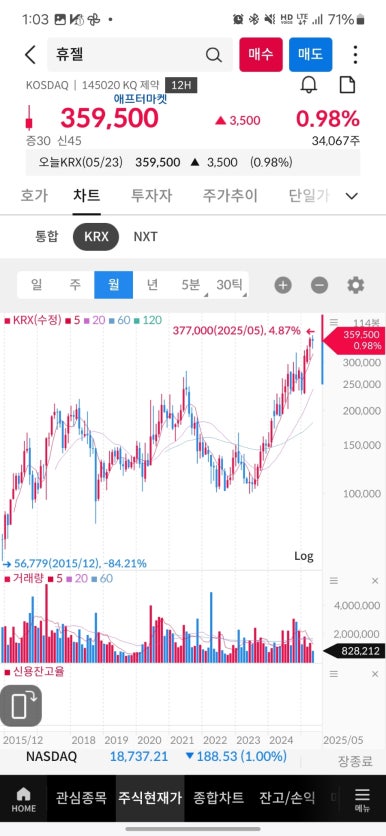The width and height of the screenshot is (386, 836).
Task: Close the 거래량 volume panel
Action: pyautogui.click(x=375, y=581)
